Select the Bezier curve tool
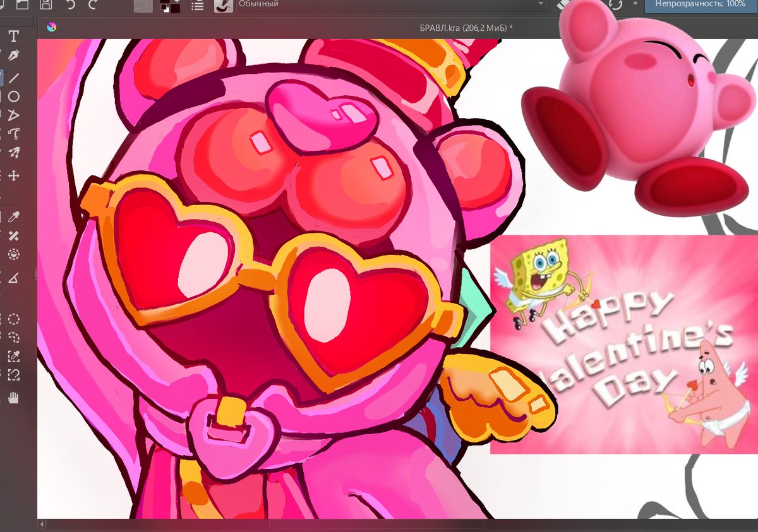 pyautogui.click(x=13, y=133)
